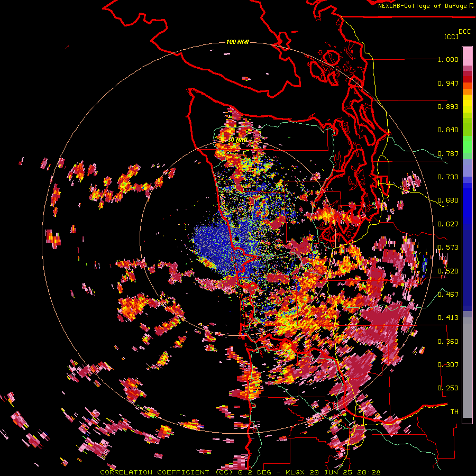
Task: Click CORRELATION COEFFICIENT in the bottom caption
Action: click(x=154, y=472)
